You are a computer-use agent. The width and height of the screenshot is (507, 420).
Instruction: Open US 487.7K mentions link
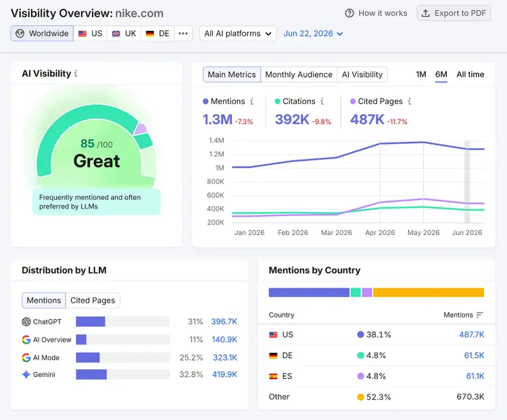[x=472, y=335]
